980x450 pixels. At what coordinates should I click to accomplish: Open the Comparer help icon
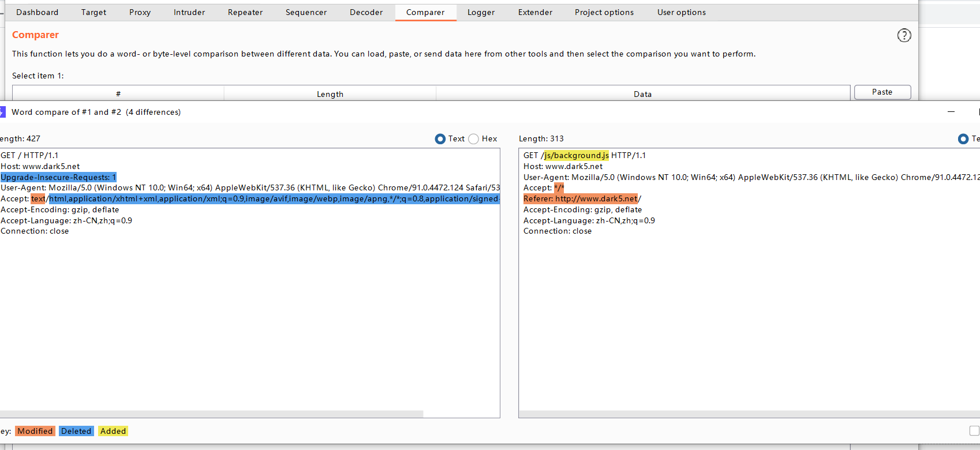point(904,35)
